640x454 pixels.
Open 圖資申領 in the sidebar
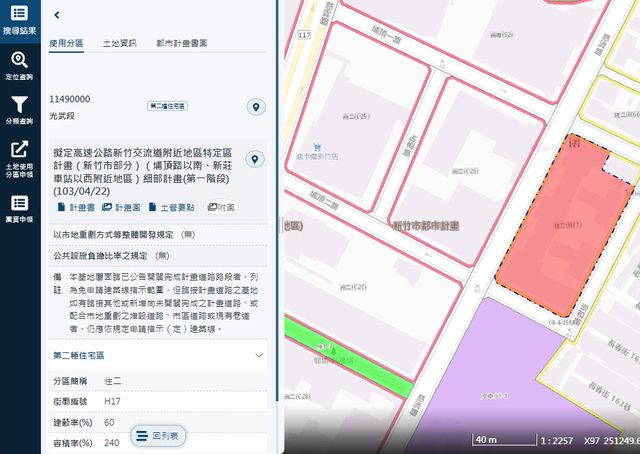point(19,208)
